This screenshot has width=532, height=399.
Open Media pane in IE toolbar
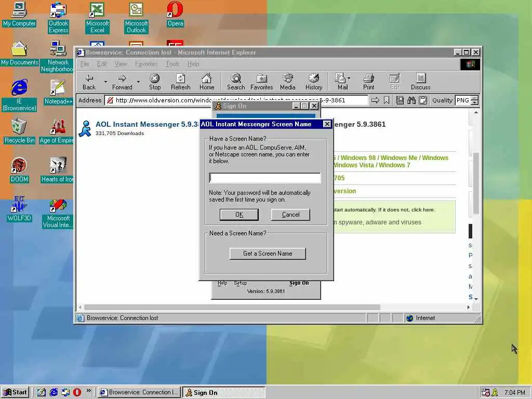pos(288,82)
